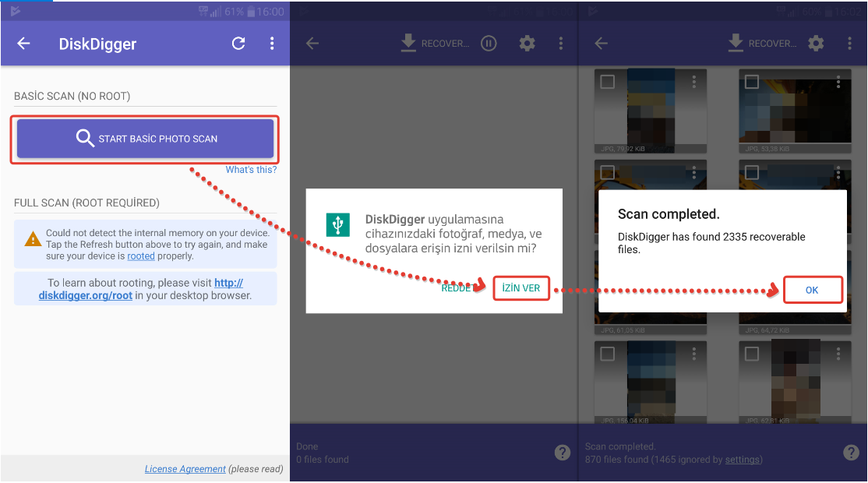
Task: Expand three-dot options on the 53.38 KiB thumbnail
Action: [838, 82]
